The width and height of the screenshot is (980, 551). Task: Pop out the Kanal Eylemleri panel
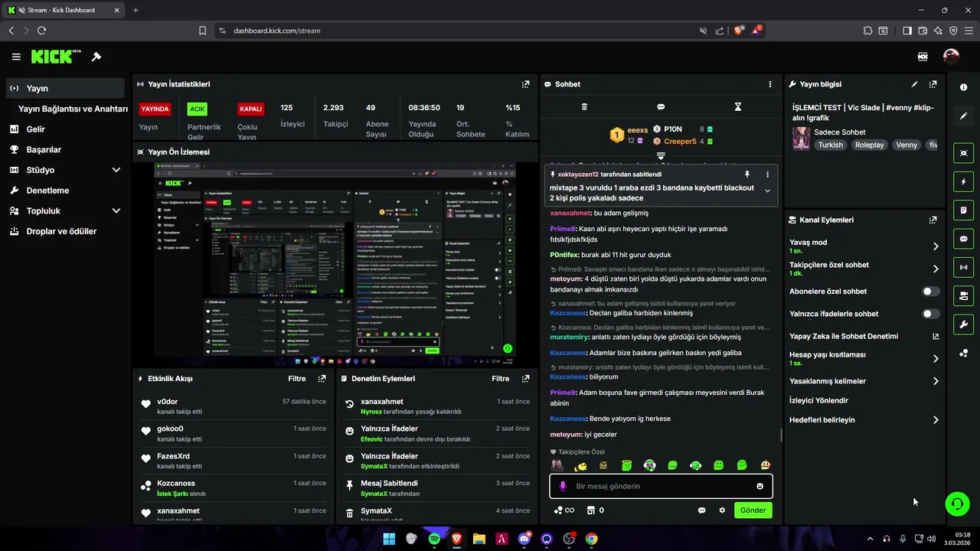pyautogui.click(x=933, y=220)
